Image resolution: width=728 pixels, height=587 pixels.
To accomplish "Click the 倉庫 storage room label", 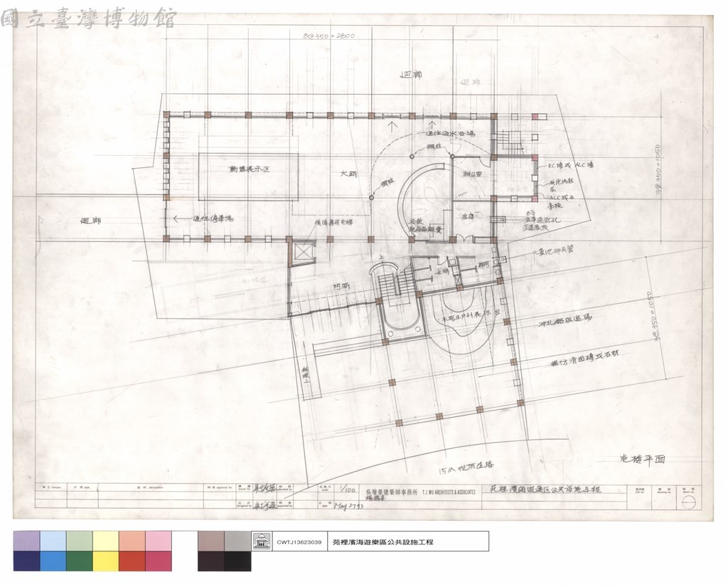I will tap(468, 216).
